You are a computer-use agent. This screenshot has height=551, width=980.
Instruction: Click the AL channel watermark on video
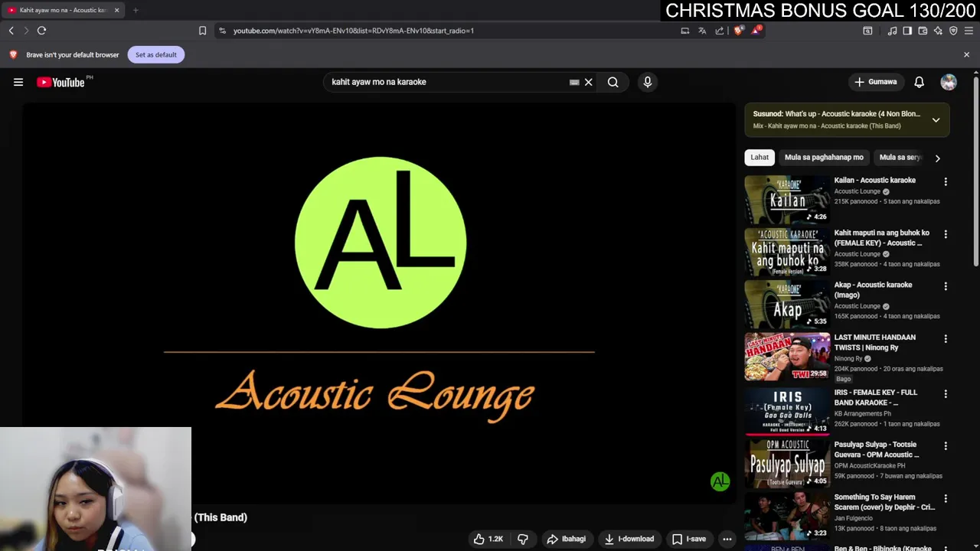720,481
